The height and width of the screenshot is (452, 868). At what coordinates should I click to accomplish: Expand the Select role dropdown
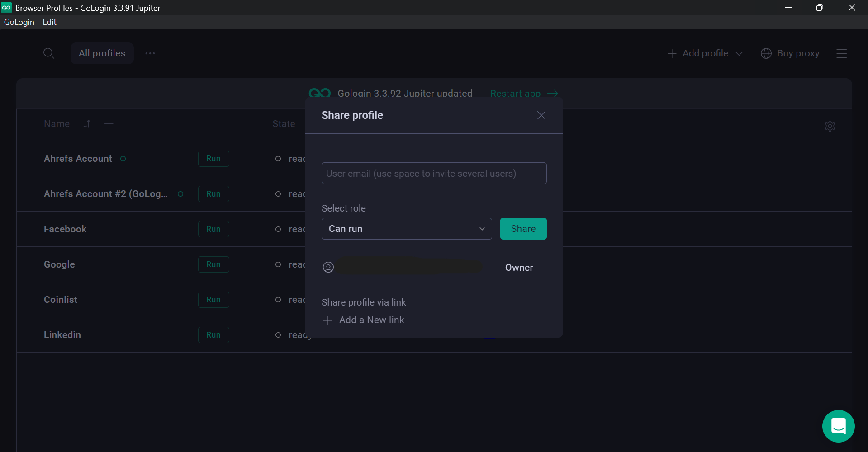[x=407, y=229]
